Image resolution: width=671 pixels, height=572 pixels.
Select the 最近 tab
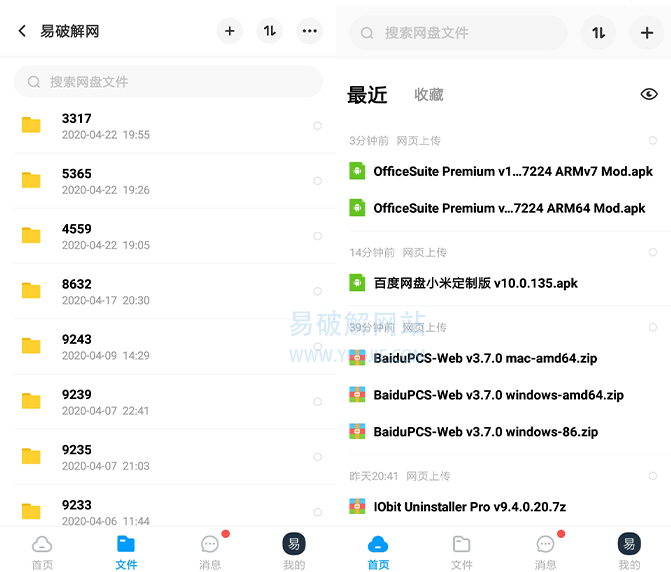367,95
